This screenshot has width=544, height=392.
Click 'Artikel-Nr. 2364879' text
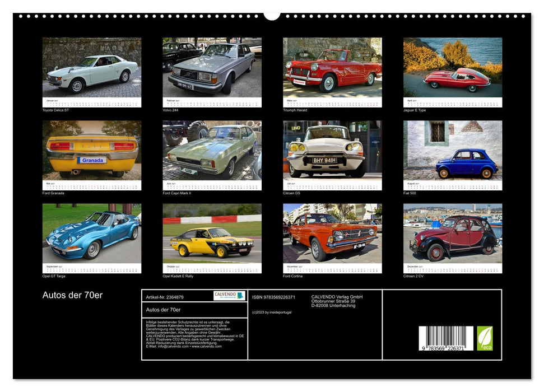[165, 297]
